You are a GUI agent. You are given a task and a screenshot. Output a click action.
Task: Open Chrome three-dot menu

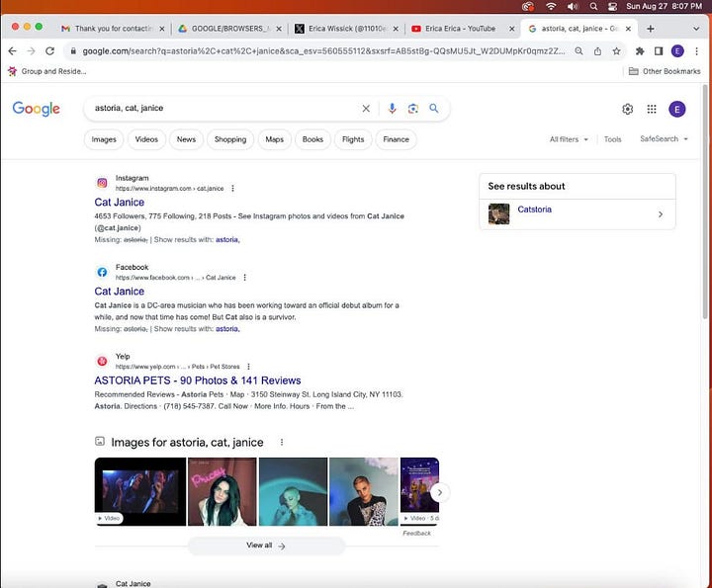click(696, 51)
